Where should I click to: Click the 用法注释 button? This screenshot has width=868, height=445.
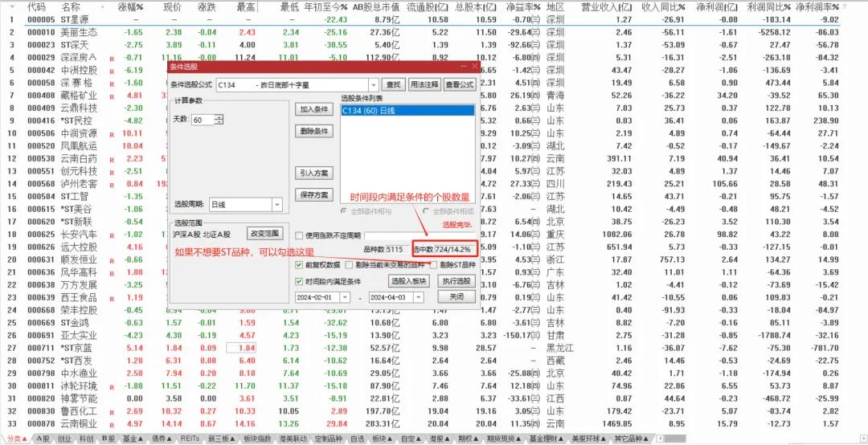[424, 84]
